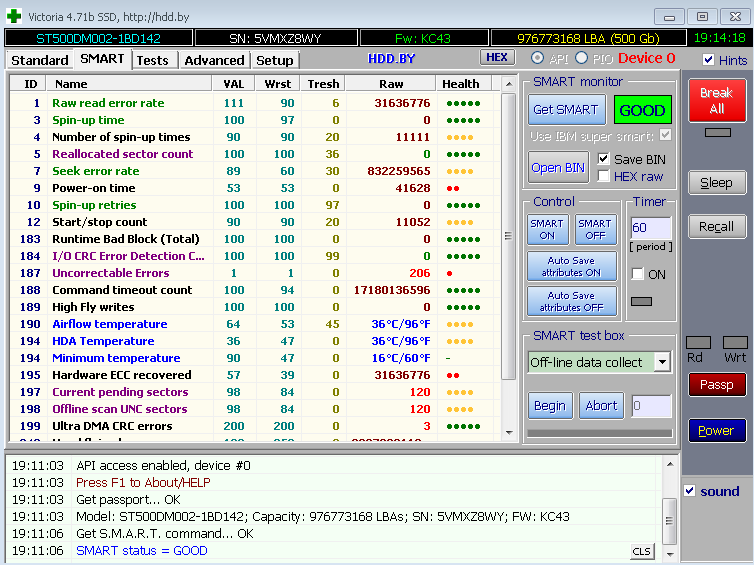Click the red single-dot Uncorrectable Errors health indicator
Image resolution: width=754 pixels, height=565 pixels.
click(450, 274)
